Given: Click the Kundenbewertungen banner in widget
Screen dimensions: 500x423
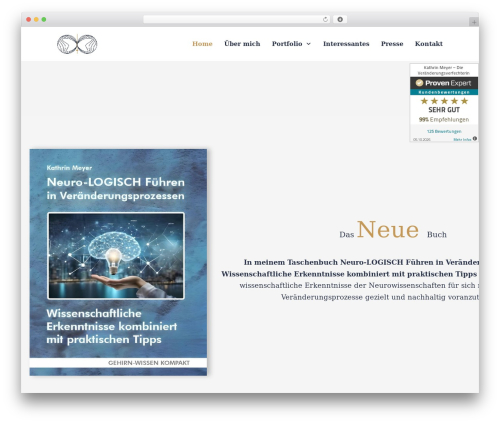Looking at the screenshot, I should pos(444,92).
